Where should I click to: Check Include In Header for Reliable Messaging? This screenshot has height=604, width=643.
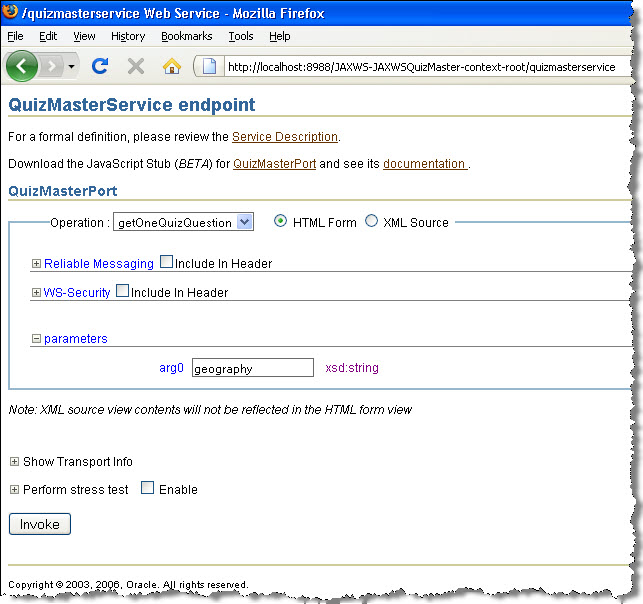(166, 263)
